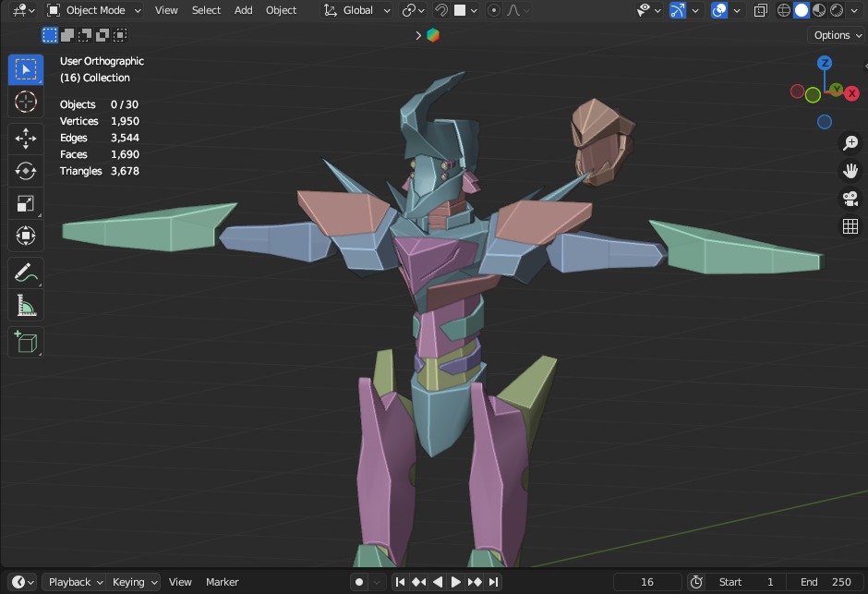Image resolution: width=868 pixels, height=594 pixels.
Task: Open the timeline editor type dropdown
Action: coord(22,582)
